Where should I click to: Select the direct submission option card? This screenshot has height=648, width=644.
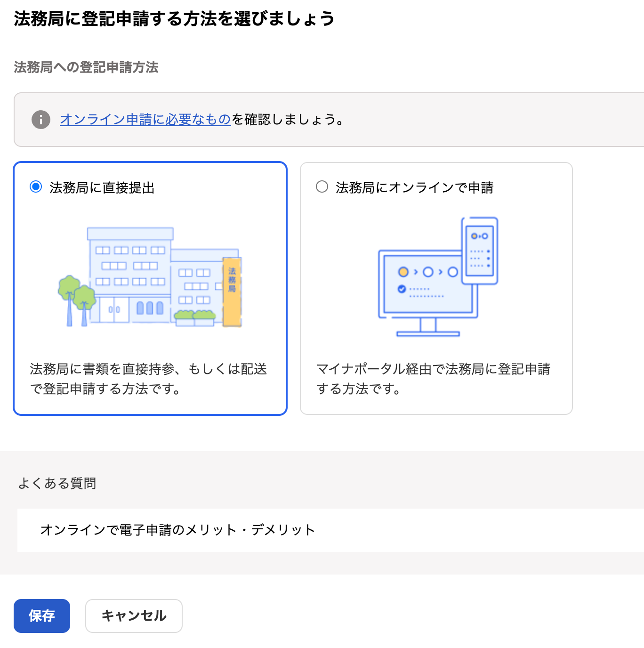[150, 288]
